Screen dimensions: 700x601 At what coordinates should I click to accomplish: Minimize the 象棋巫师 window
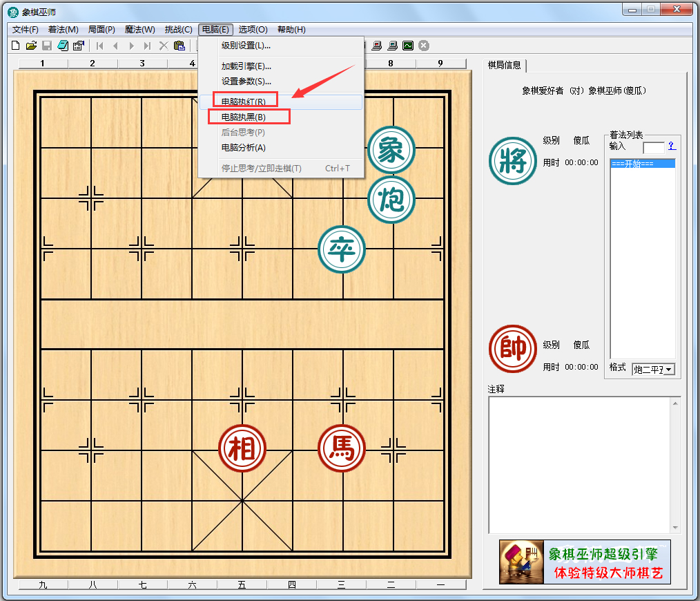(632, 10)
